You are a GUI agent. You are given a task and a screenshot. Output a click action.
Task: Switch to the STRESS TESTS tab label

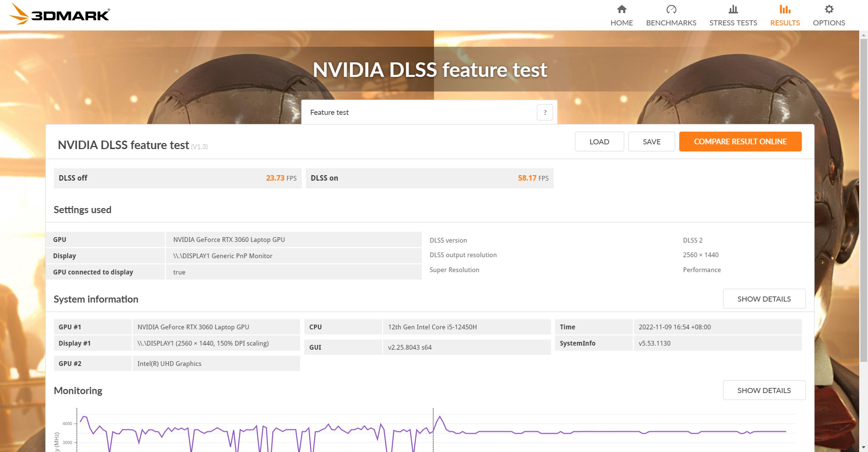(x=733, y=23)
